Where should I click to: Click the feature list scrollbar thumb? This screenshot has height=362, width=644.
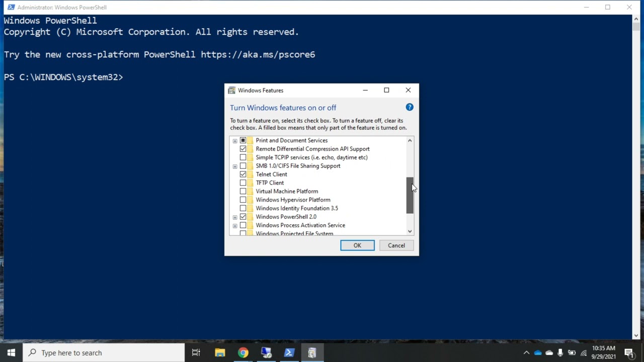[x=410, y=195]
